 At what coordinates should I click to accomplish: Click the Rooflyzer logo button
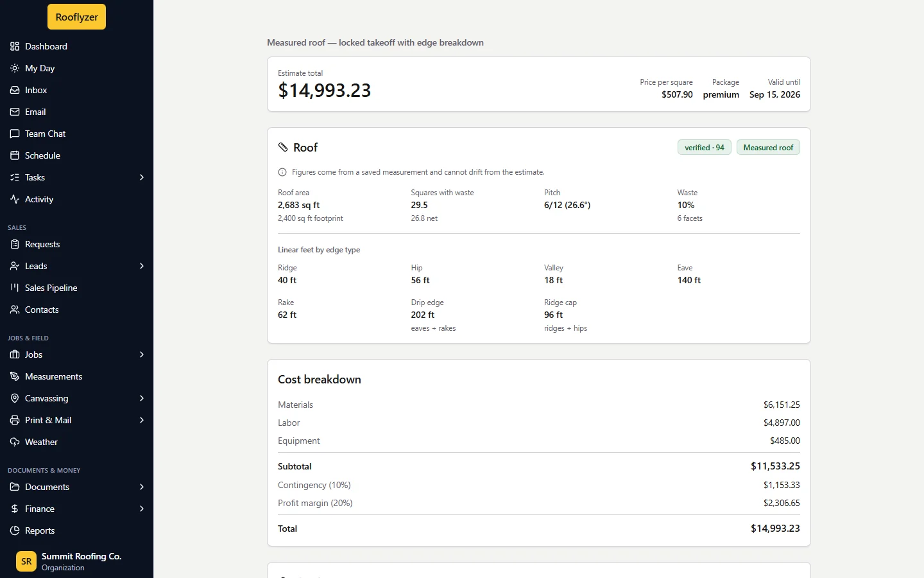pyautogui.click(x=76, y=17)
